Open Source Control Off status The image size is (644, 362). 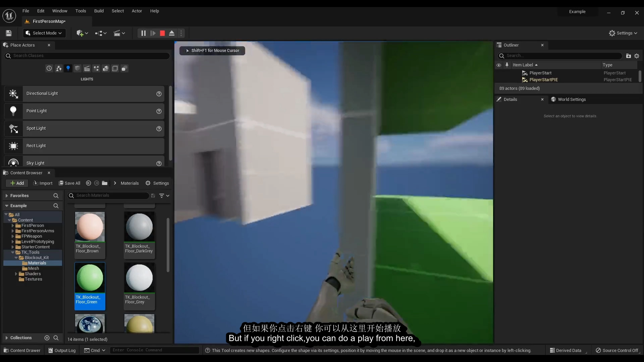[x=617, y=350]
